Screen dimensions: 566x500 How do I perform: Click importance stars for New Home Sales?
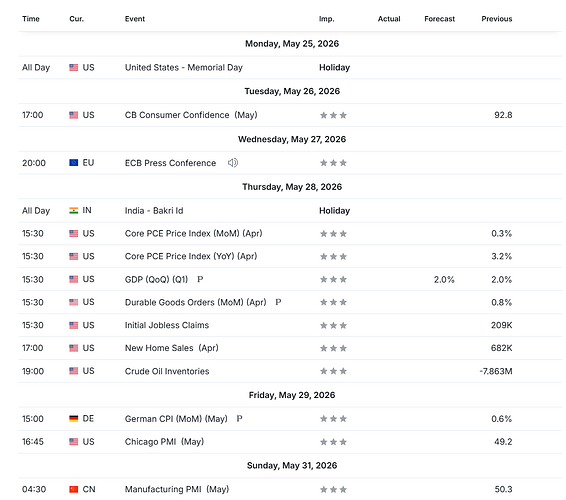point(333,348)
